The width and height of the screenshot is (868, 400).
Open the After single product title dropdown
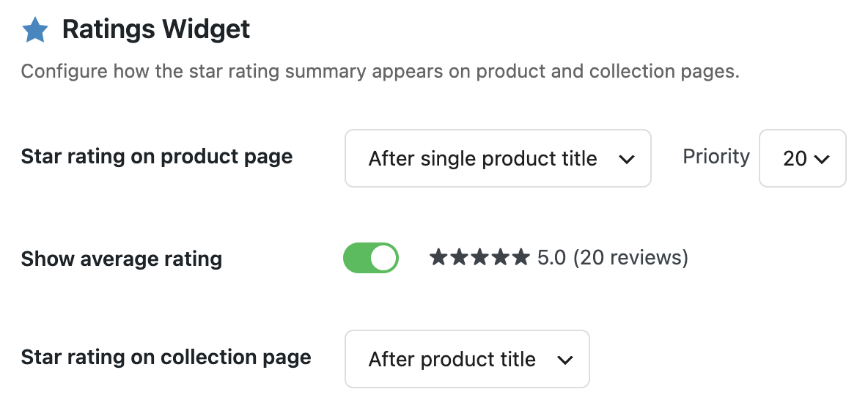(x=498, y=158)
